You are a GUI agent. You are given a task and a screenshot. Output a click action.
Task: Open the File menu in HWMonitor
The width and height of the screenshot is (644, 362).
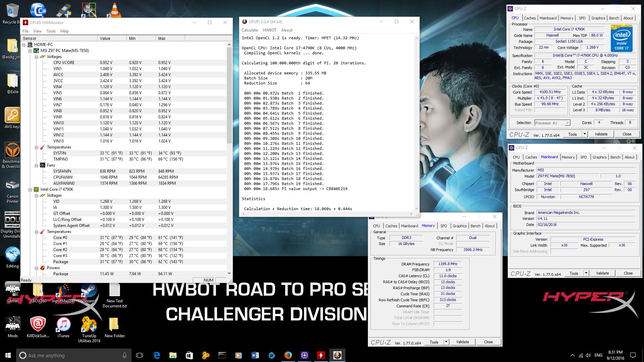pyautogui.click(x=25, y=31)
